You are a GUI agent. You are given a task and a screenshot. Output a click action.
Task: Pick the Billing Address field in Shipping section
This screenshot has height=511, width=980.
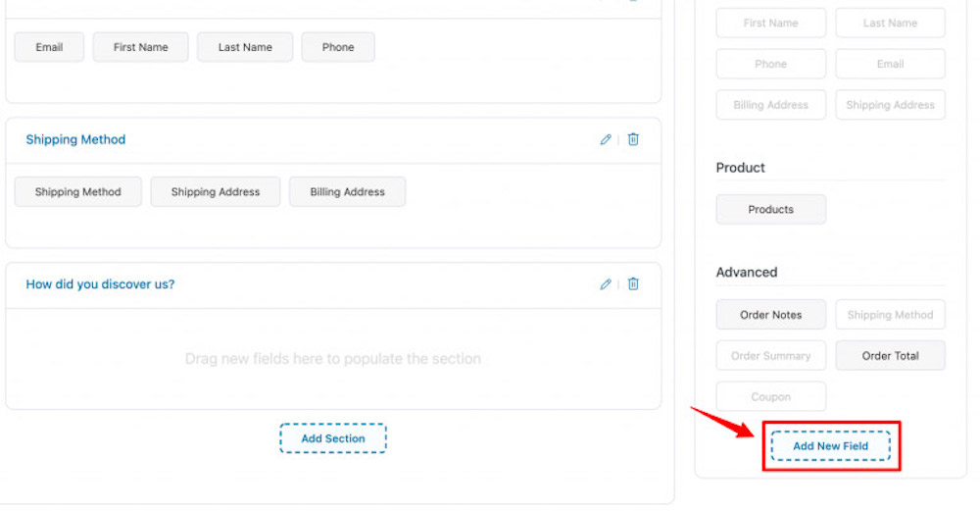tap(348, 192)
